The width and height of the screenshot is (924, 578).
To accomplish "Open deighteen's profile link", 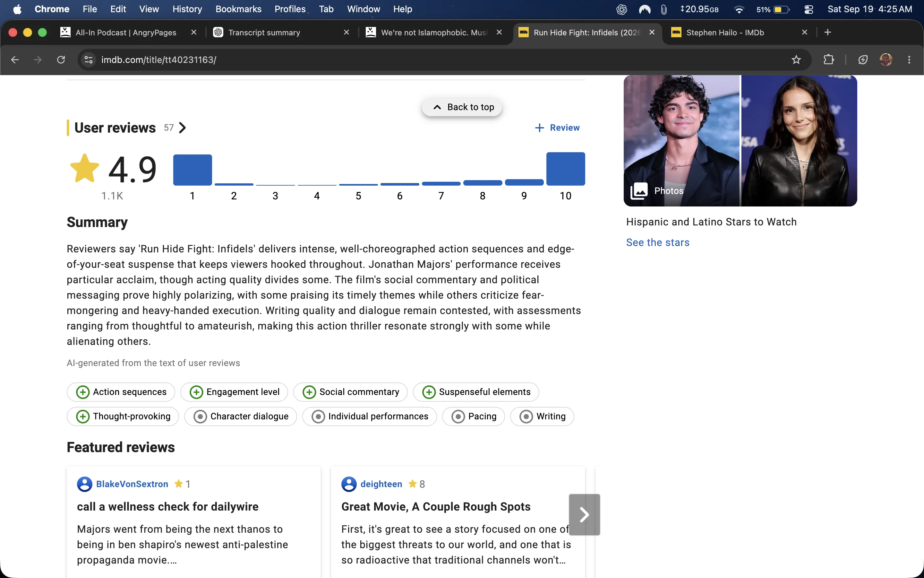I will (381, 484).
